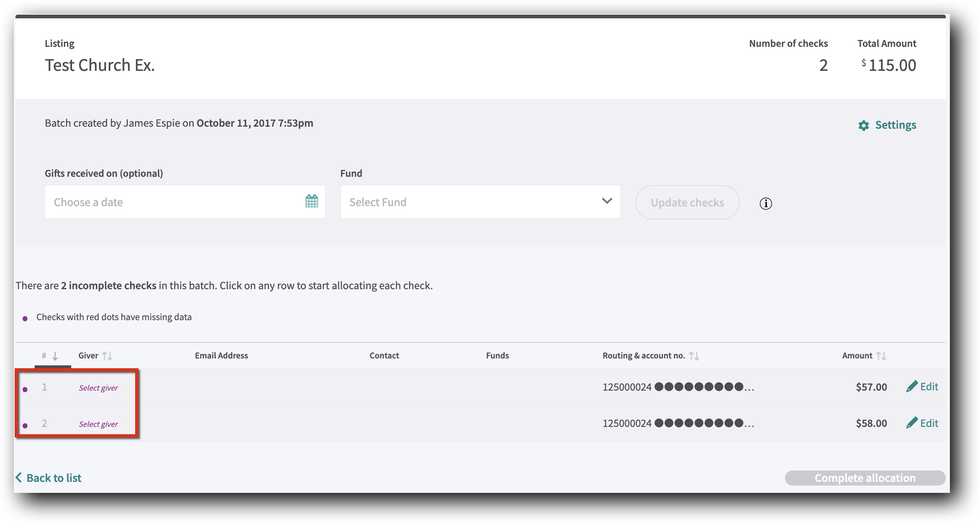Click the purple dot on check 1

point(26,389)
